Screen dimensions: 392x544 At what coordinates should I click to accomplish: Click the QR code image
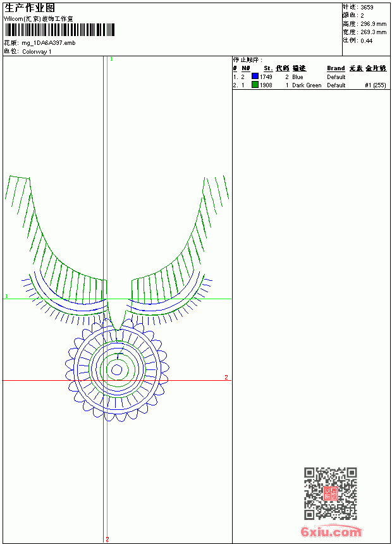pyautogui.click(x=331, y=493)
